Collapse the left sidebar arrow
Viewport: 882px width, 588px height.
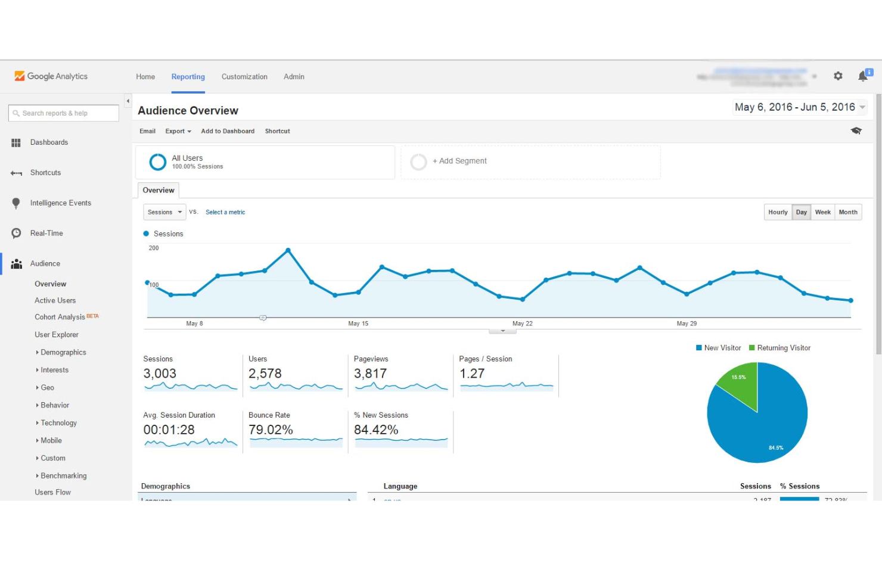point(128,101)
